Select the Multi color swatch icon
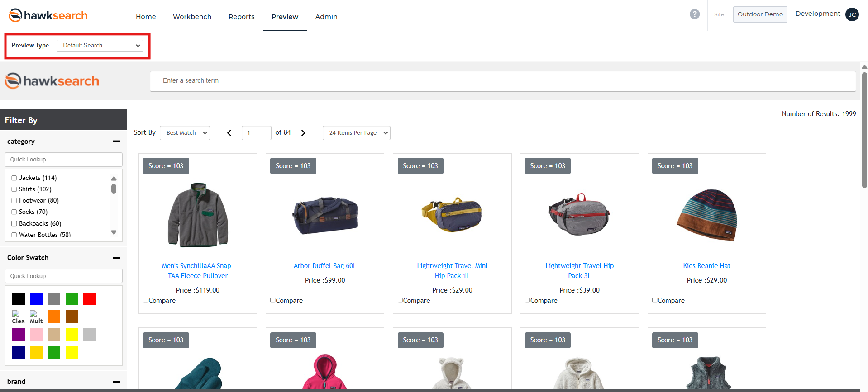Screen dimensions: 868x392 click(36, 316)
